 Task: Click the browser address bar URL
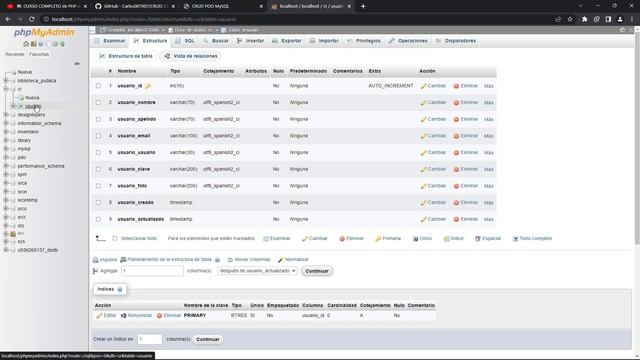coord(144,19)
